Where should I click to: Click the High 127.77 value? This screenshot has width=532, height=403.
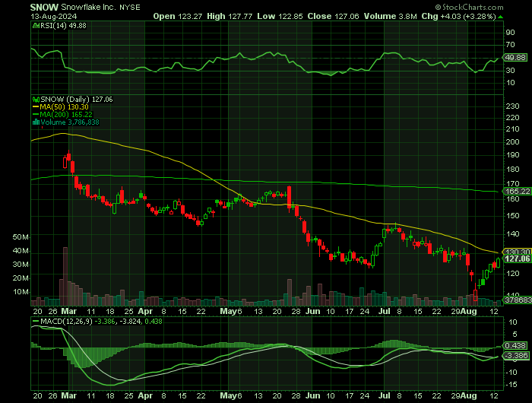[x=230, y=16]
